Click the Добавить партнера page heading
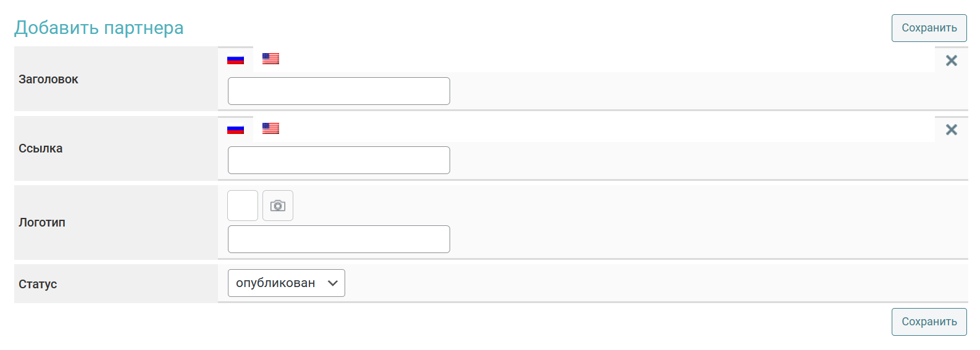The height and width of the screenshot is (350, 980). click(x=99, y=28)
